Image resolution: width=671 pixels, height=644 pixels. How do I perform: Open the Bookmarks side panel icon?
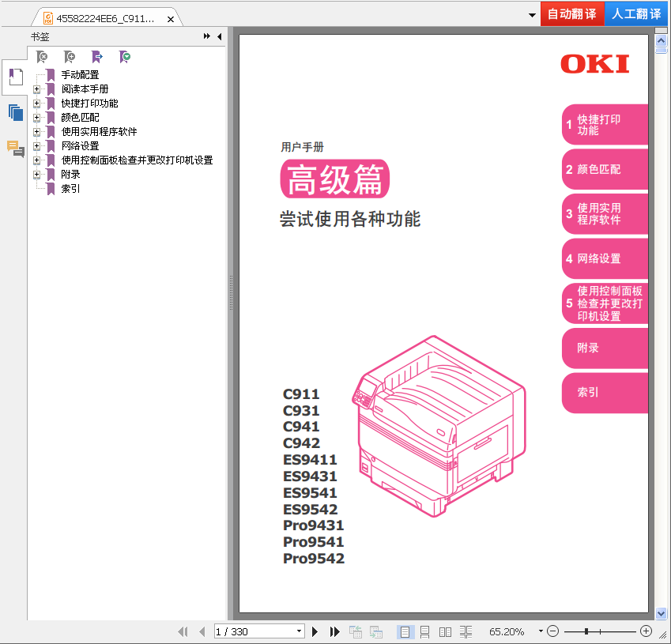pos(16,77)
